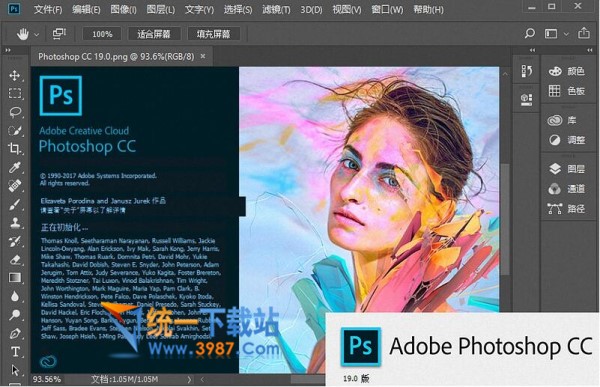Image resolution: width=600 pixels, height=387 pixels.
Task: Select the Lasso tool
Action: [15, 112]
